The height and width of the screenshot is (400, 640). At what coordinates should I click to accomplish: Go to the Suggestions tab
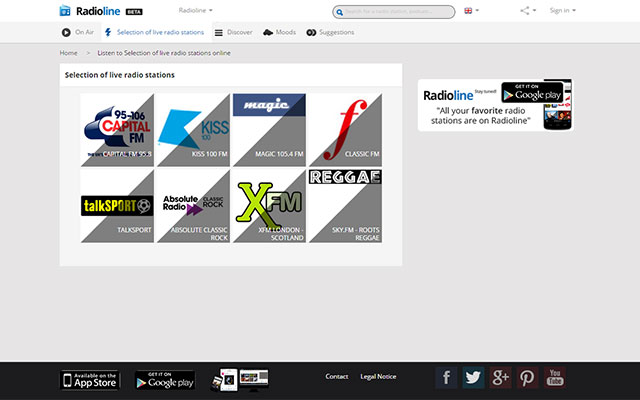(330, 32)
